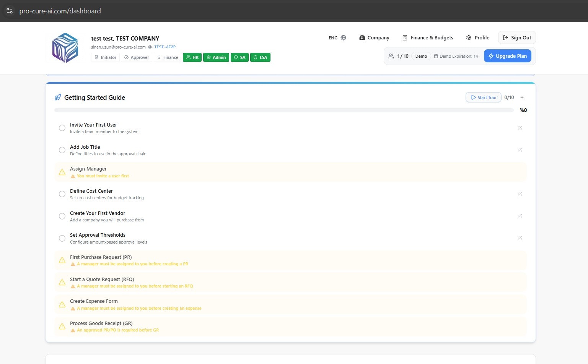Image resolution: width=588 pixels, height=364 pixels.
Task: Click the Sign Out button
Action: click(x=517, y=38)
